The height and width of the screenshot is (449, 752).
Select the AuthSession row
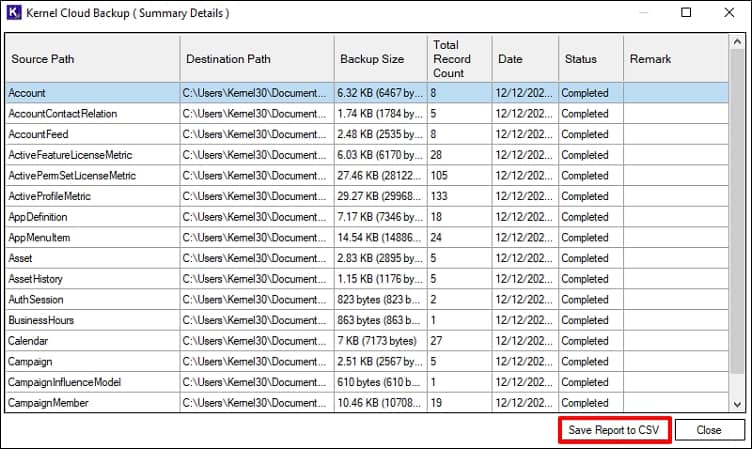[367, 299]
